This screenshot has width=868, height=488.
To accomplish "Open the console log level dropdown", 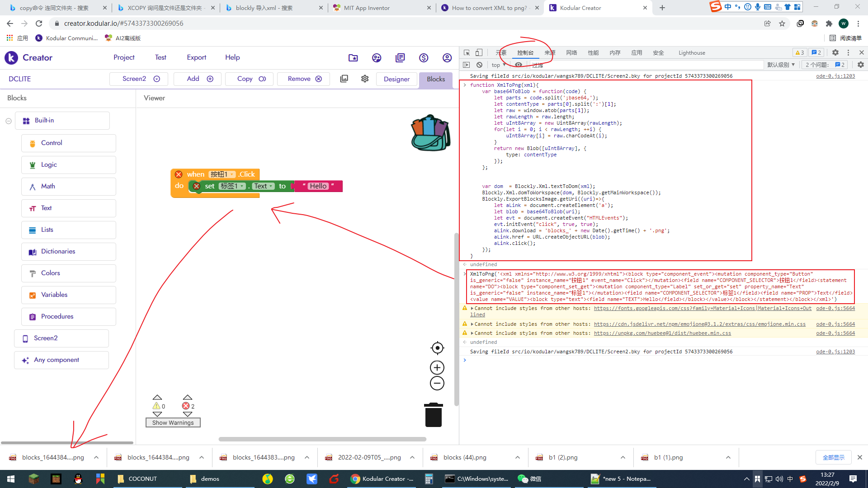I will click(x=781, y=65).
